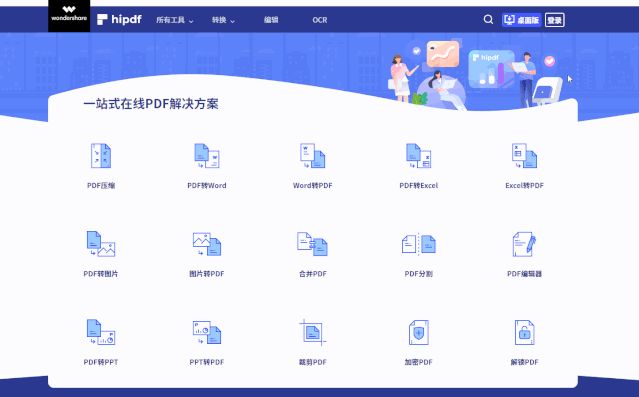Open the PDF转图片 icon
The width and height of the screenshot is (639, 397).
coord(101,244)
